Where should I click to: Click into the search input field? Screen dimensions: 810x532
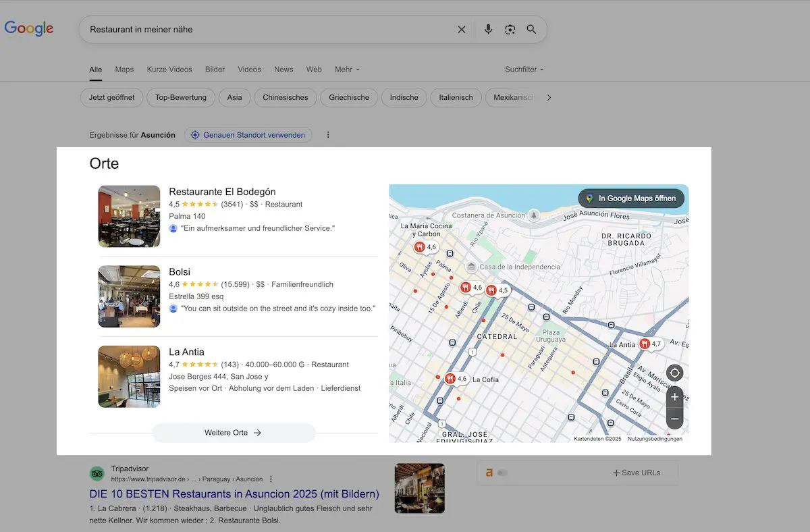coord(270,30)
